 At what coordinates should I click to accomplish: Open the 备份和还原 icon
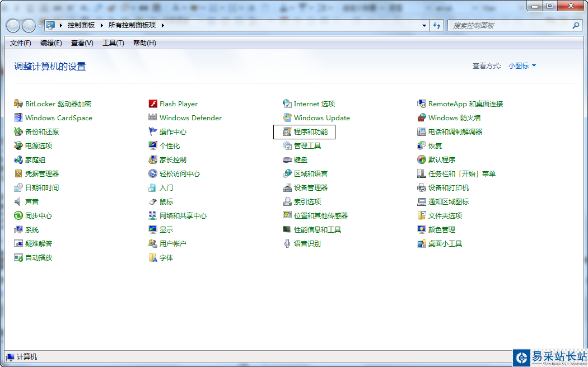[x=18, y=132]
